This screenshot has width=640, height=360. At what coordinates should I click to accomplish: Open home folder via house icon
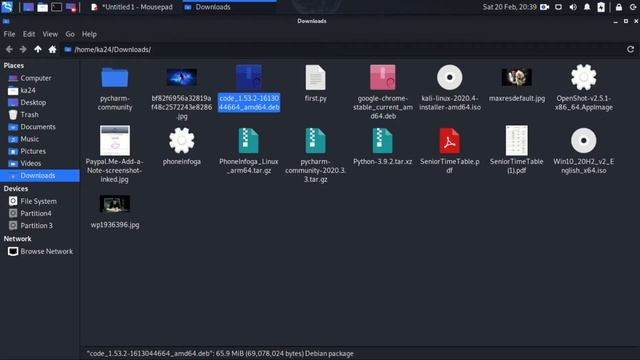click(x=52, y=49)
